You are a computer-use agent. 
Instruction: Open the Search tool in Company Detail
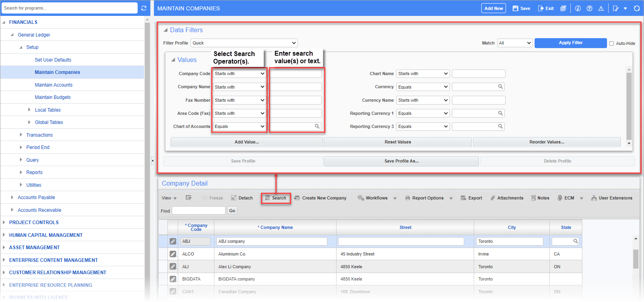point(276,198)
